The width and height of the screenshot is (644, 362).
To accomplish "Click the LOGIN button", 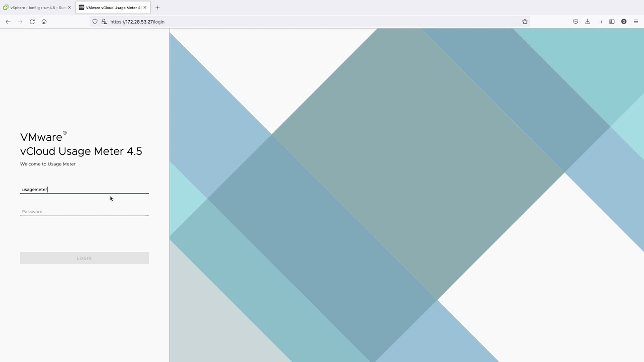I will click(85, 258).
